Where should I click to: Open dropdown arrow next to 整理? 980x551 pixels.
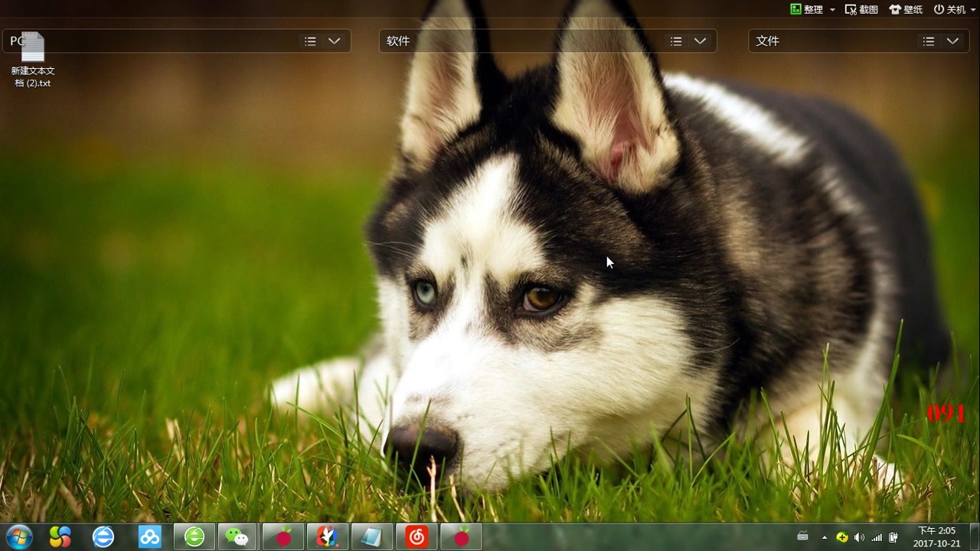coord(832,10)
